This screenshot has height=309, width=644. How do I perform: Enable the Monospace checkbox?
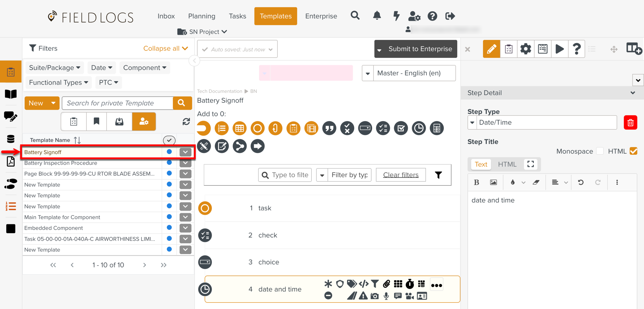point(600,151)
